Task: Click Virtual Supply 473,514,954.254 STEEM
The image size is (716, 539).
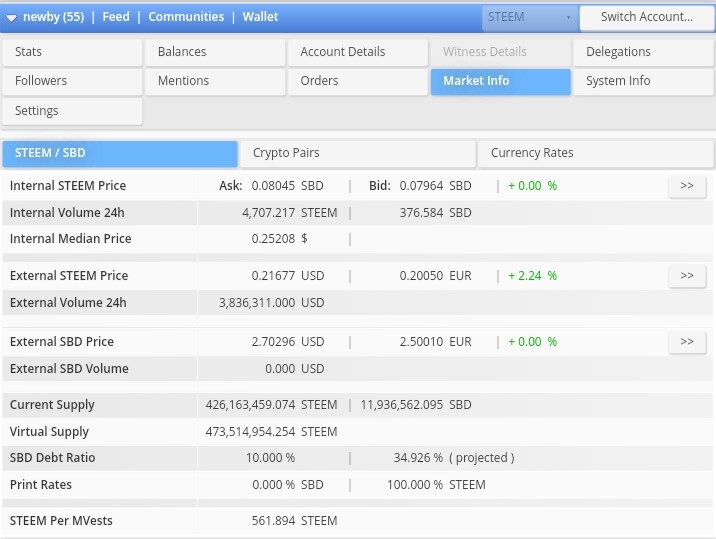Action: click(x=271, y=432)
